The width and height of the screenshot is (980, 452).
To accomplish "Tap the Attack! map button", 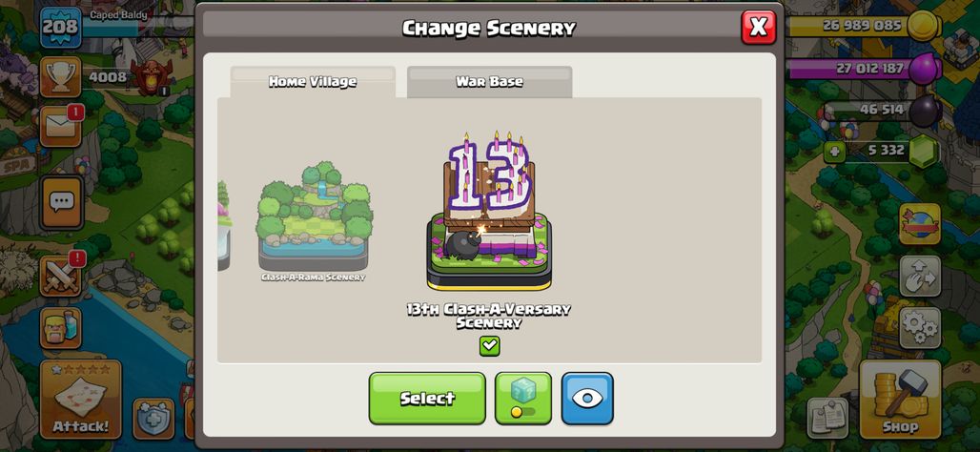I will click(x=81, y=400).
